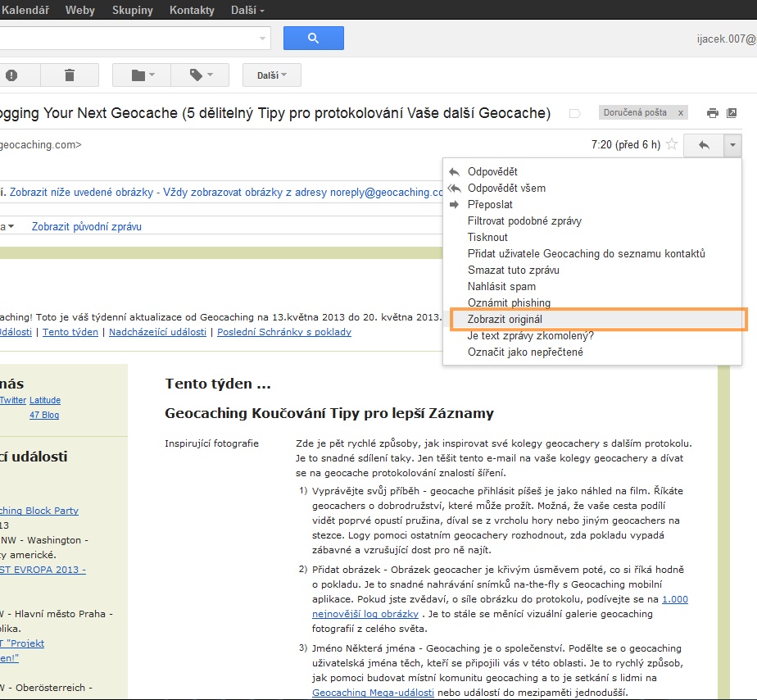757x700 pixels.
Task: Remove the Doručená pošta label with x
Action: pyautogui.click(x=681, y=113)
